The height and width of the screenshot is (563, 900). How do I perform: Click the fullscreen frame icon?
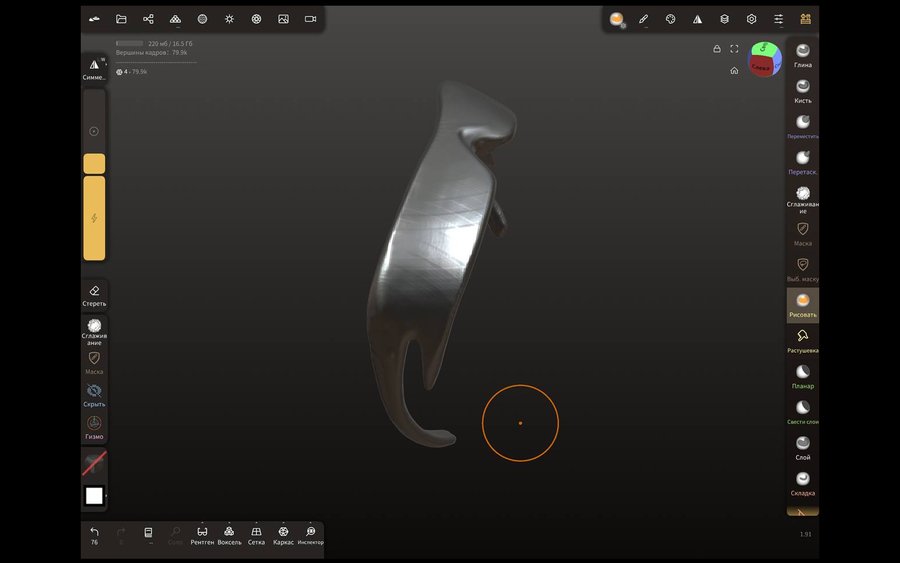(734, 49)
